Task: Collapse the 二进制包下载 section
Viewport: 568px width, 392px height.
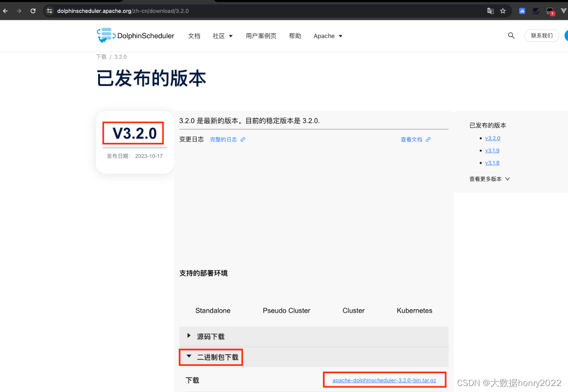Action: 314,357
